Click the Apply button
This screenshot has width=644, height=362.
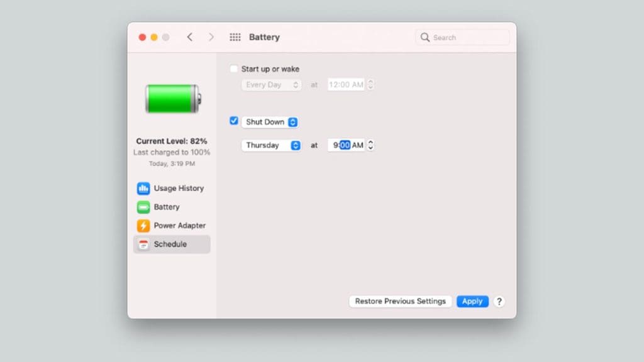coord(472,301)
